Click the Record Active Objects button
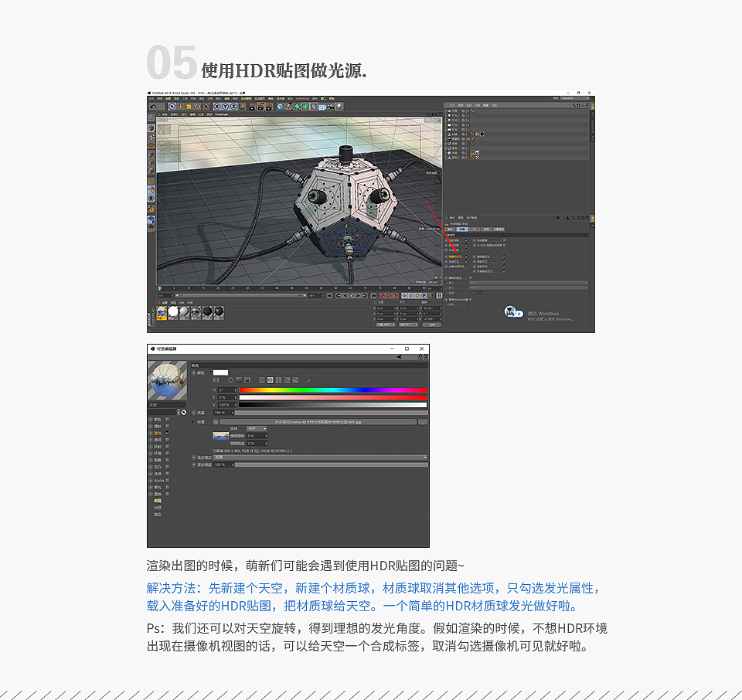This screenshot has width=742, height=700. tap(383, 296)
